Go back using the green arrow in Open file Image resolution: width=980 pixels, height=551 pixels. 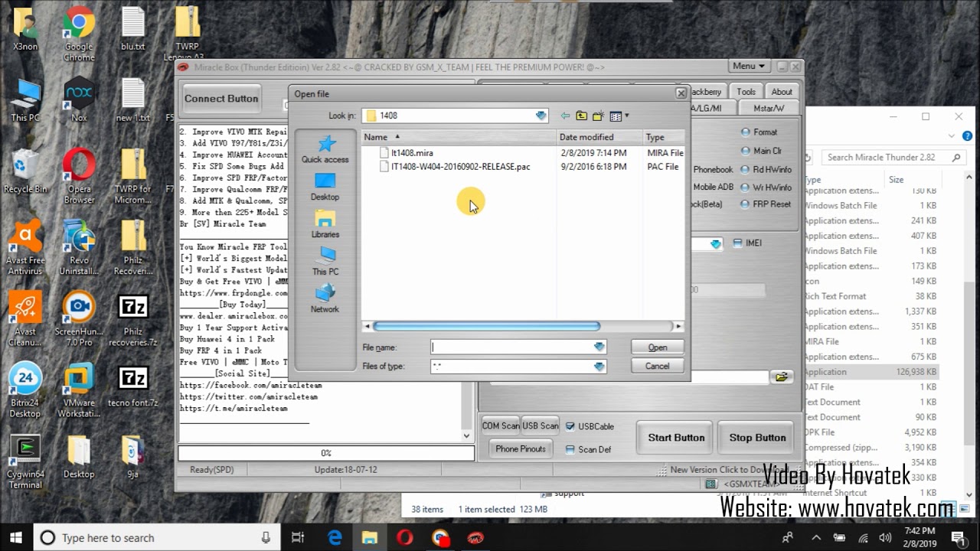[565, 116]
